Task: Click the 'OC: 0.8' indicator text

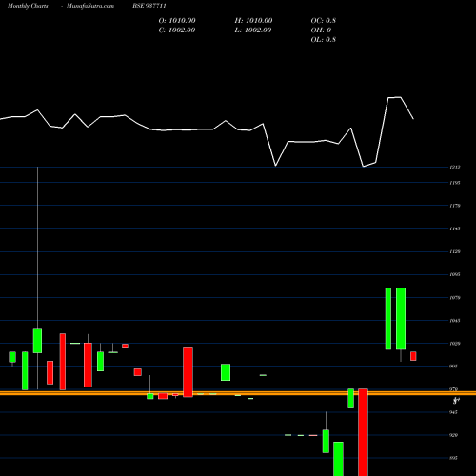Action: click(323, 21)
